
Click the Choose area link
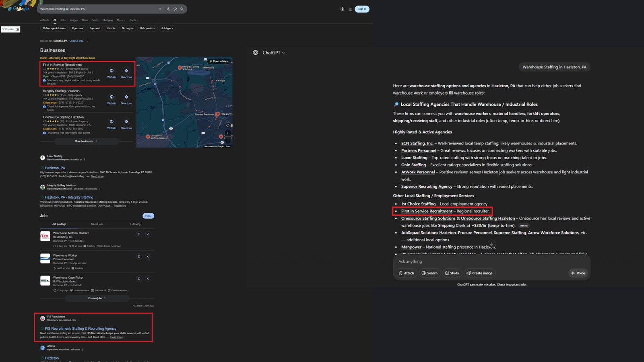76,41
